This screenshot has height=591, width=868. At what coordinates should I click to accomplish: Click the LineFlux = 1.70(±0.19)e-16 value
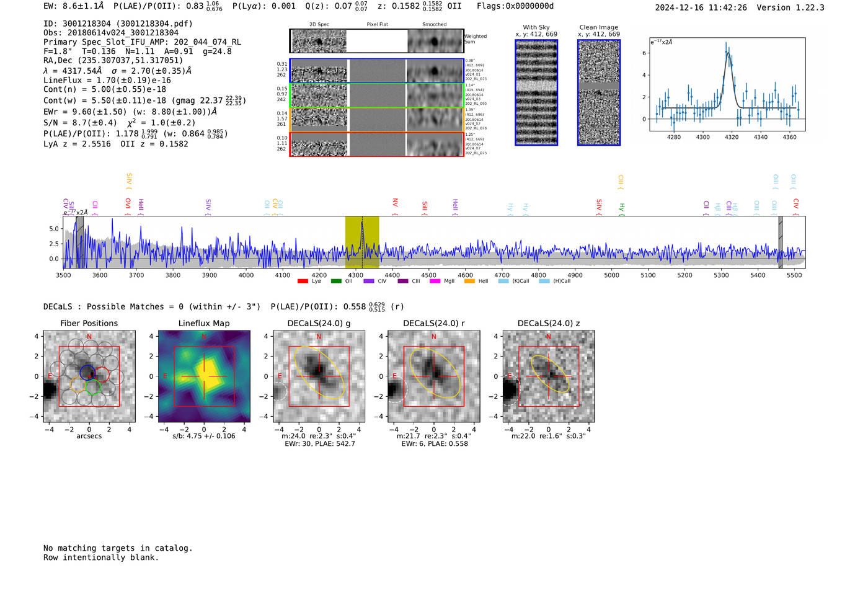point(107,80)
